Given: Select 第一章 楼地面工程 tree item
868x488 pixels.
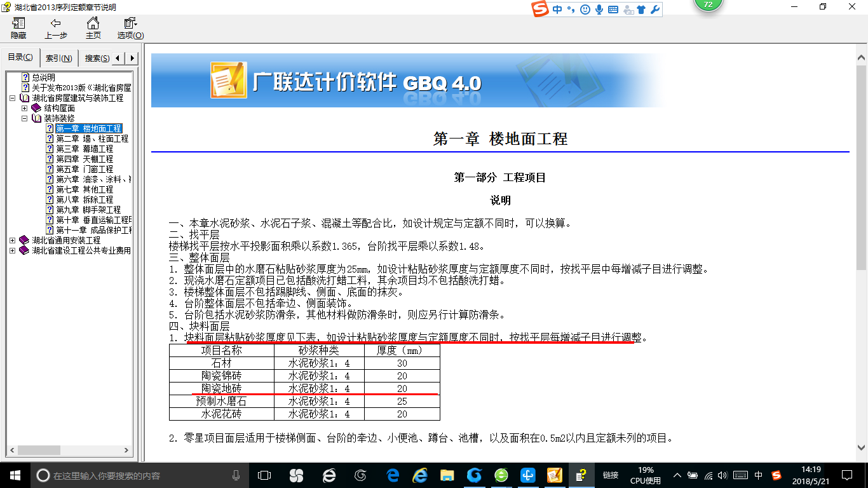Looking at the screenshot, I should [88, 128].
